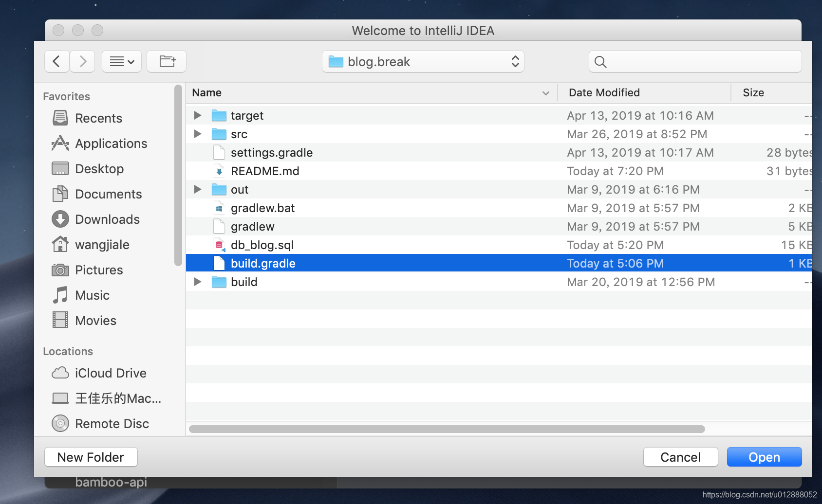
Task: Click the Open button
Action: 764,457
